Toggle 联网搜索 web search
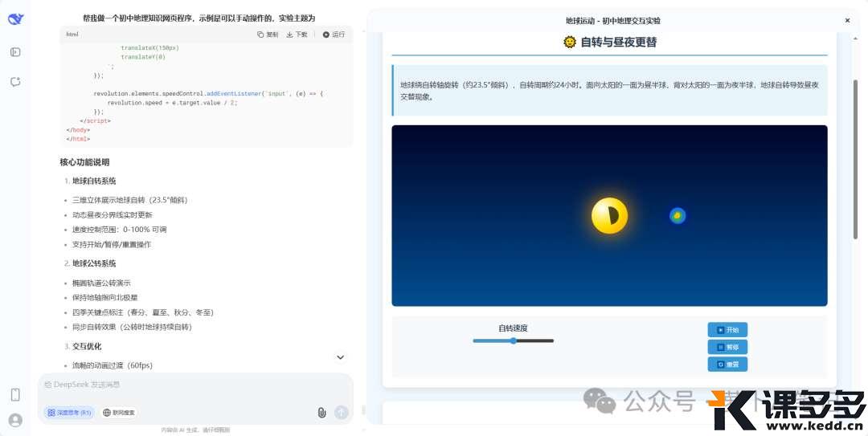868x436 pixels. [119, 413]
